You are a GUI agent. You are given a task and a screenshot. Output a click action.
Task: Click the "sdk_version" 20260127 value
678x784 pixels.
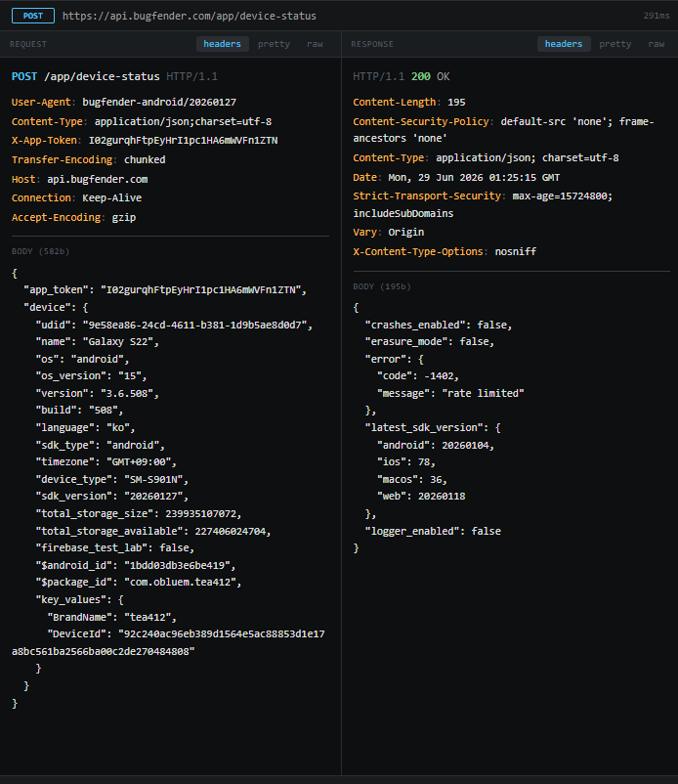(153, 497)
